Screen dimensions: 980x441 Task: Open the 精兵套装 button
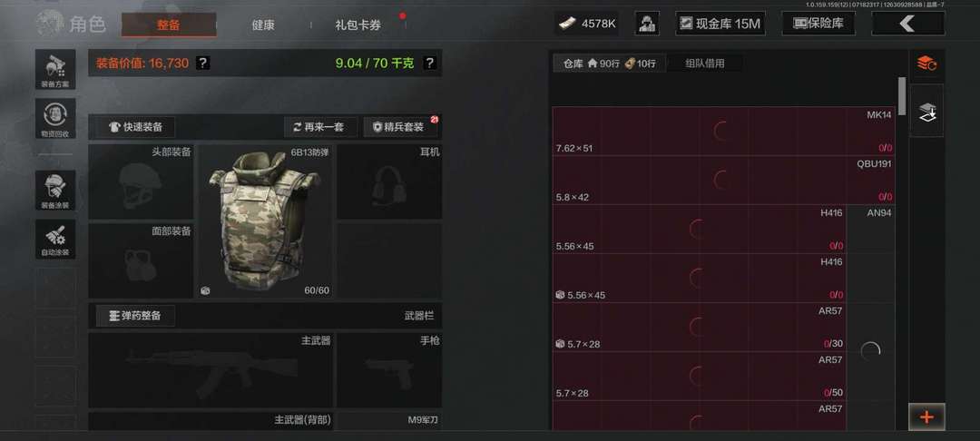[401, 127]
